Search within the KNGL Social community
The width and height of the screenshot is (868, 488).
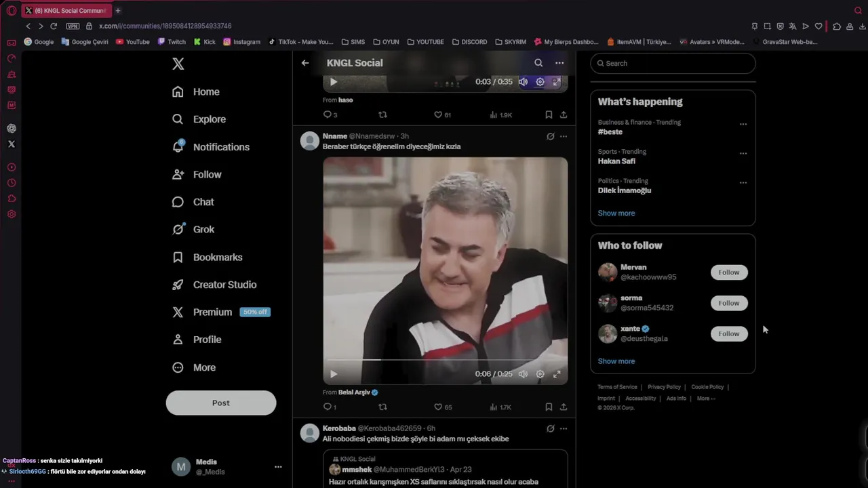coord(538,63)
